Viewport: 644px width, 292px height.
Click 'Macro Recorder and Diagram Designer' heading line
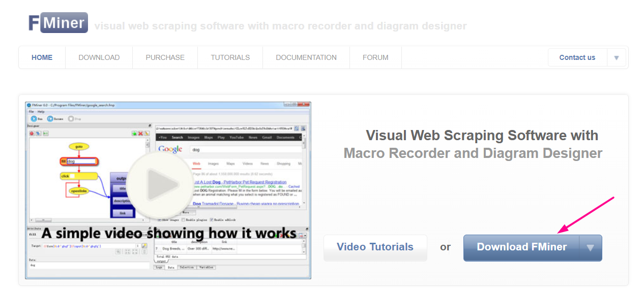pyautogui.click(x=473, y=153)
